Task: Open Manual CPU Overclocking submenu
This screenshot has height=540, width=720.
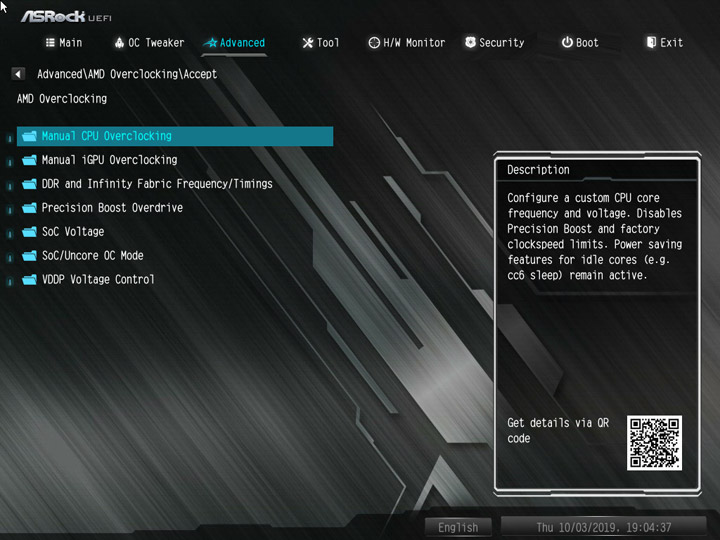Action: click(175, 136)
